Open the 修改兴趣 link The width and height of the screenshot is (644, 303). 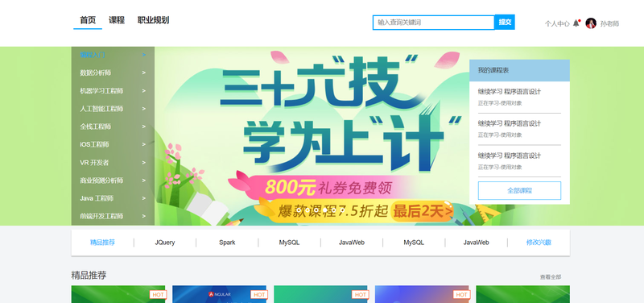(539, 243)
